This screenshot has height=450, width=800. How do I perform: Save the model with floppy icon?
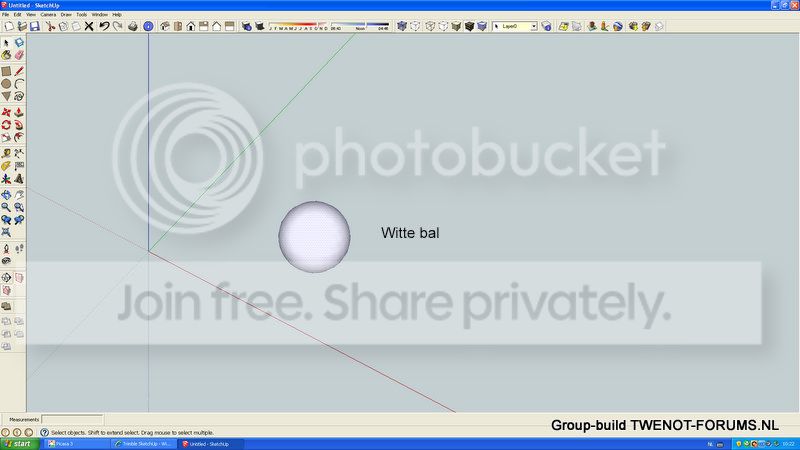pyautogui.click(x=35, y=26)
